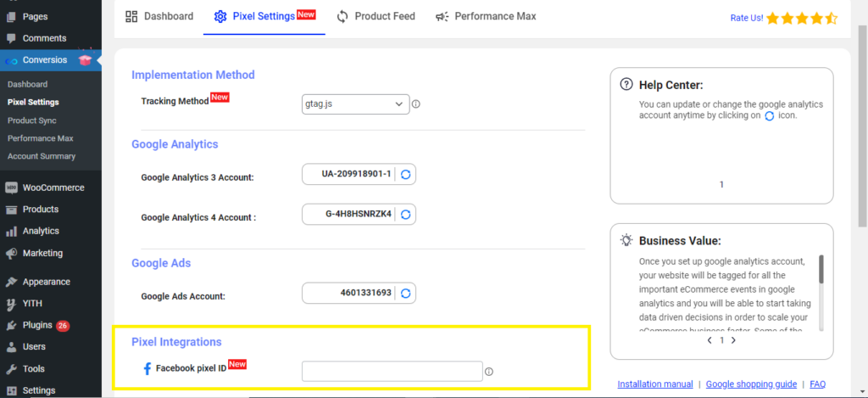Open the Google shopping guide link
The image size is (868, 398).
point(751,384)
